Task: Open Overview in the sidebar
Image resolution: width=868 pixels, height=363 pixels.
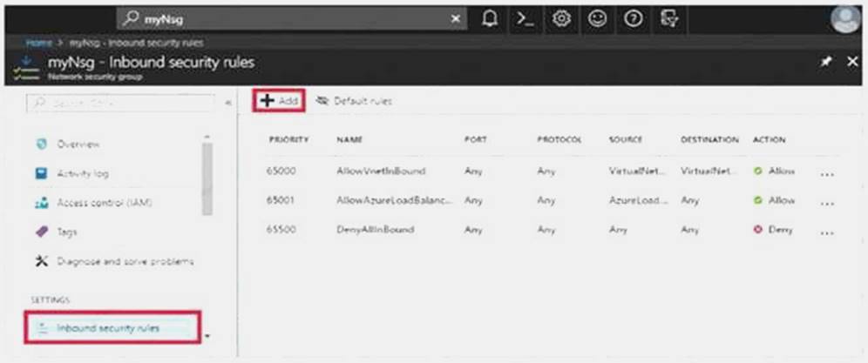Action: point(78,144)
